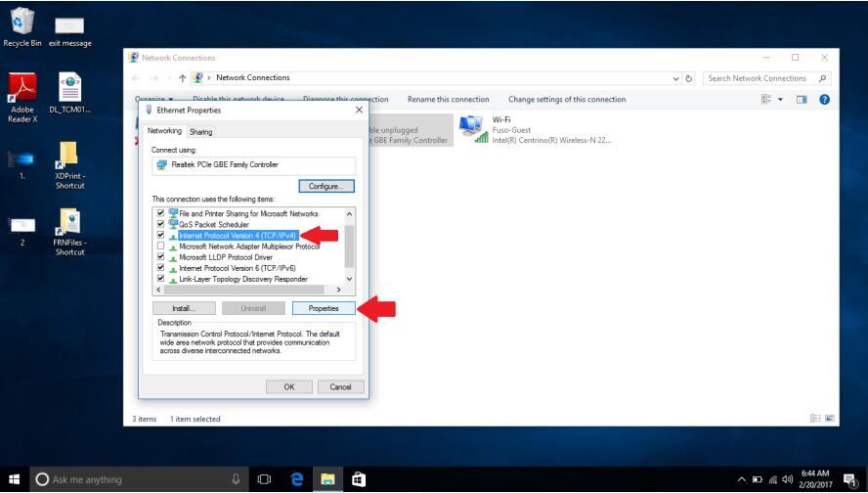Click Network Connections in the address bar
Screen dimensions: 868x493
coord(253,77)
